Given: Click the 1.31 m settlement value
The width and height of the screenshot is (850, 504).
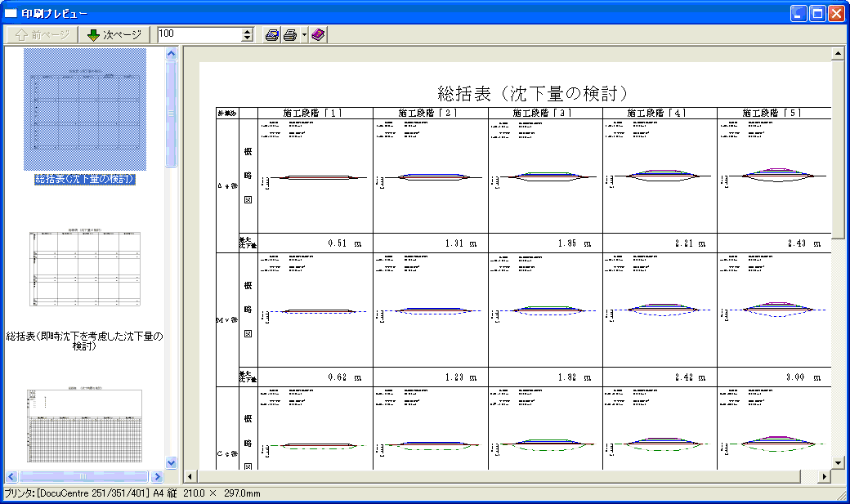Looking at the screenshot, I should (x=461, y=243).
